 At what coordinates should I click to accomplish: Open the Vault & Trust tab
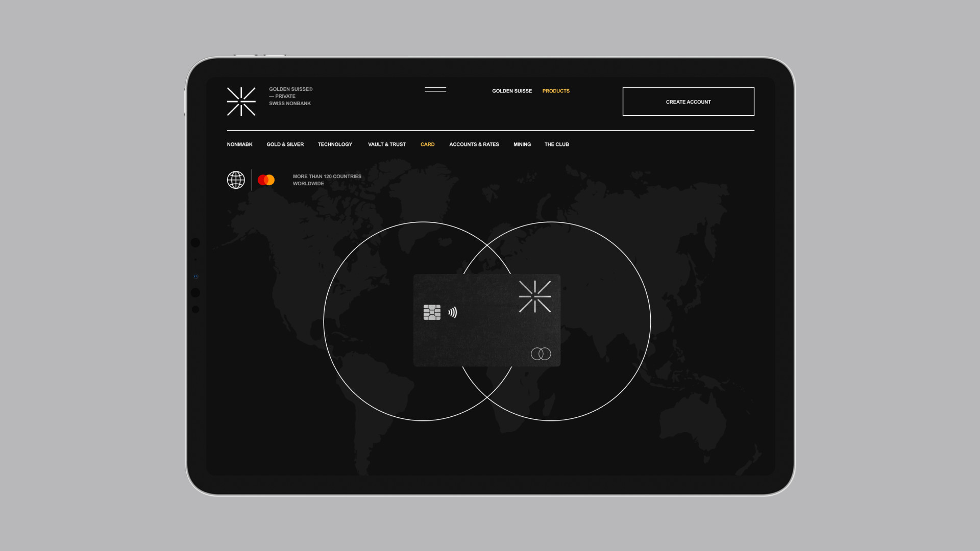pyautogui.click(x=386, y=145)
